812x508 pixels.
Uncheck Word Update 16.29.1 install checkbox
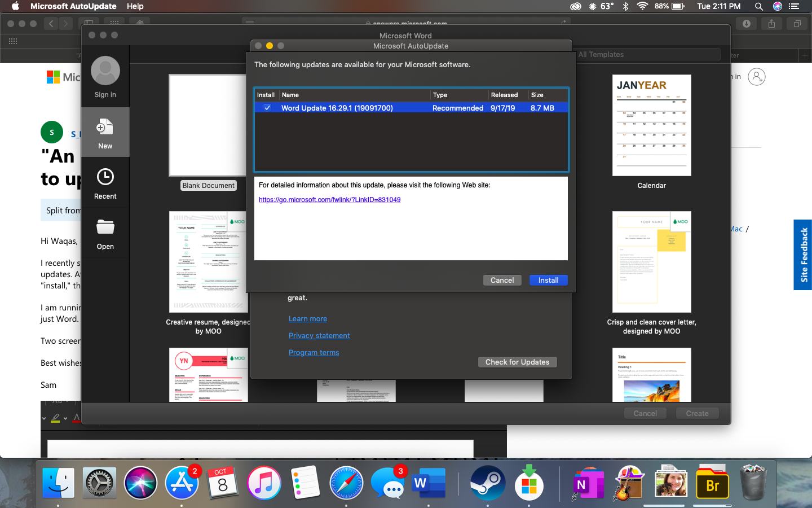267,108
